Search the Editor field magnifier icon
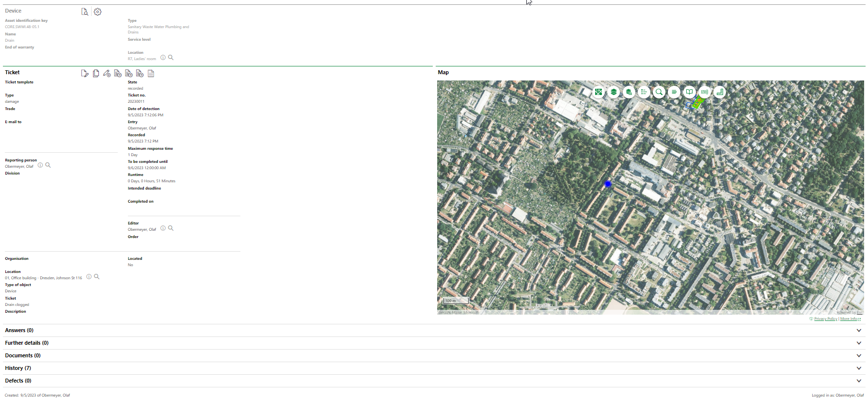Image resolution: width=868 pixels, height=399 pixels. point(171,228)
